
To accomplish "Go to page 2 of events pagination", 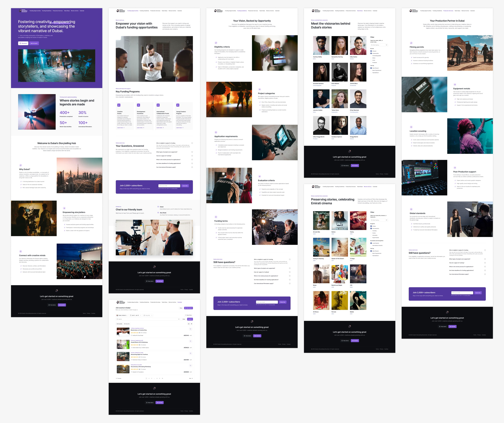I will tap(149, 378).
